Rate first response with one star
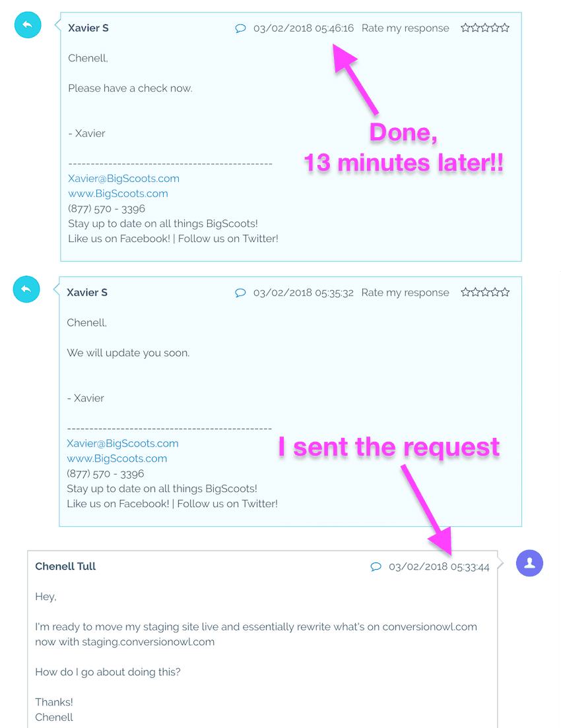This screenshot has width=561, height=728. coord(466,28)
